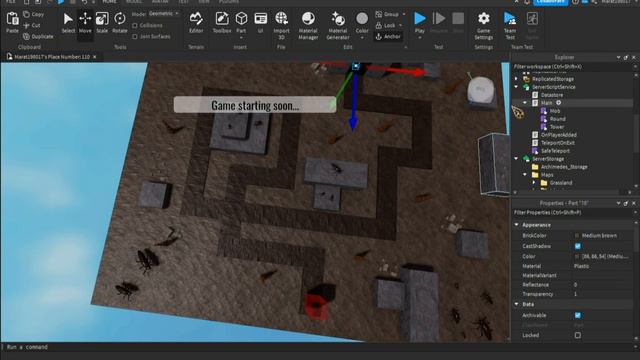Screen dimensions: 640x360
Task: Click the Collaborate button
Action: [550, 2]
